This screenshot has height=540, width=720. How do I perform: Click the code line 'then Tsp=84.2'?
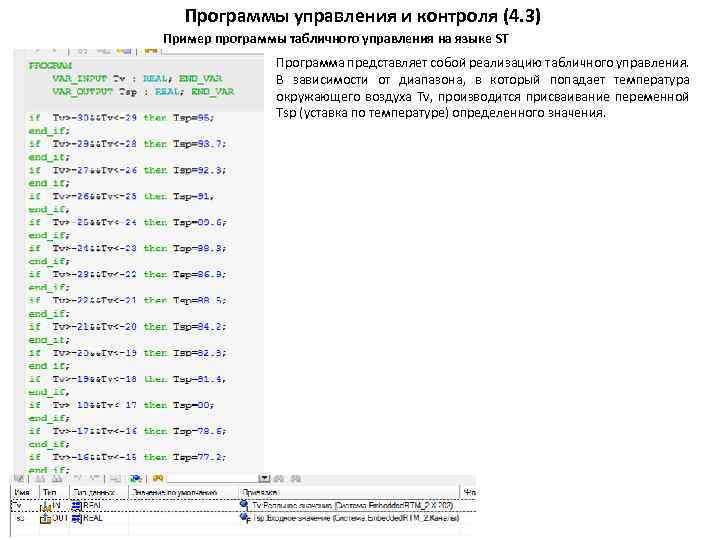pos(185,326)
